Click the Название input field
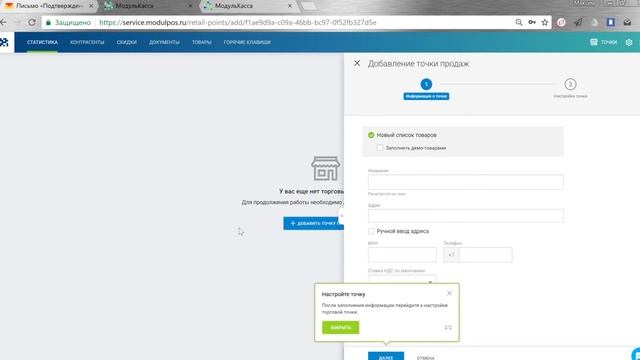The image size is (640, 360). click(466, 182)
